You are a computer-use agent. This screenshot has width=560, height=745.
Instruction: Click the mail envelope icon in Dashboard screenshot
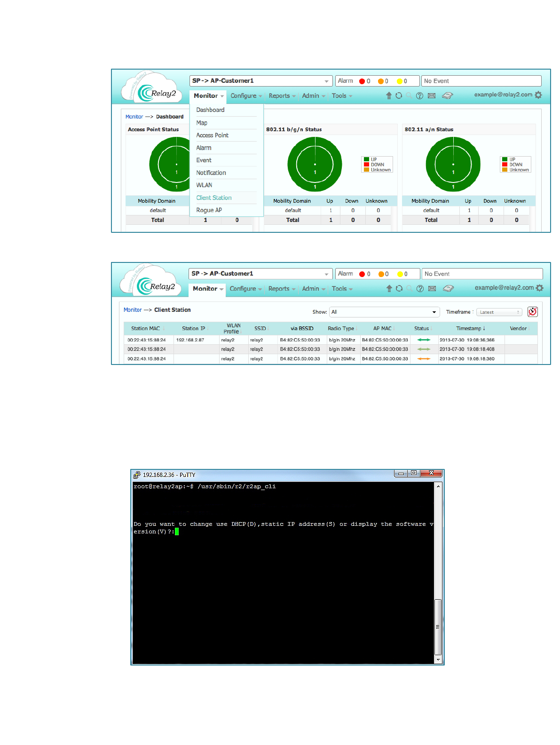pyautogui.click(x=432, y=95)
